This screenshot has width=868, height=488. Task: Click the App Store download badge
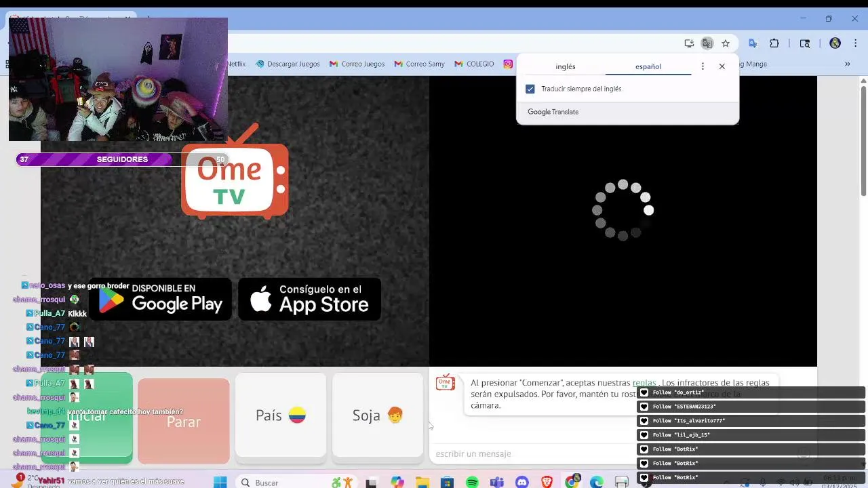(x=309, y=299)
